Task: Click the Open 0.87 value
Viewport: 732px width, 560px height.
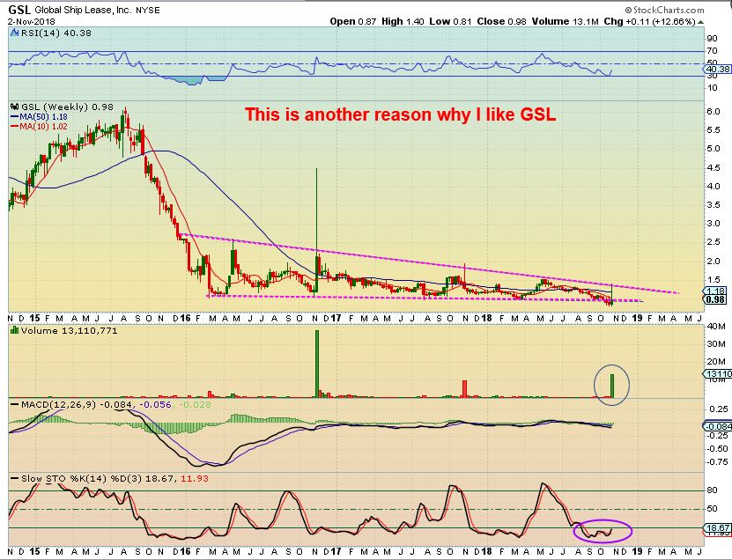Action: click(352, 21)
